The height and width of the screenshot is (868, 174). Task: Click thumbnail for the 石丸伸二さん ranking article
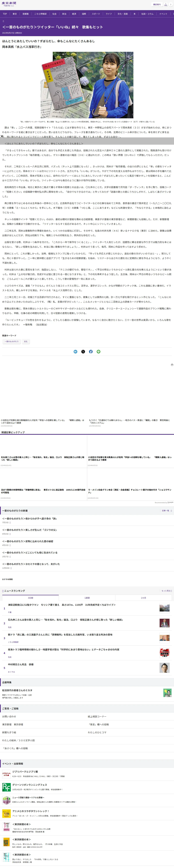pos(165,623)
